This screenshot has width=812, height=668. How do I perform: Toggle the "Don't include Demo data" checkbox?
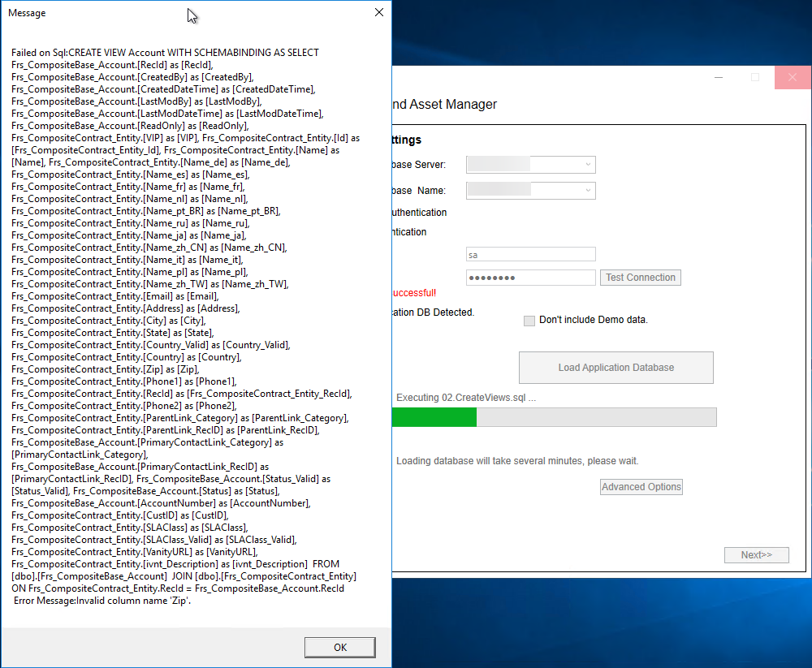[x=529, y=320]
